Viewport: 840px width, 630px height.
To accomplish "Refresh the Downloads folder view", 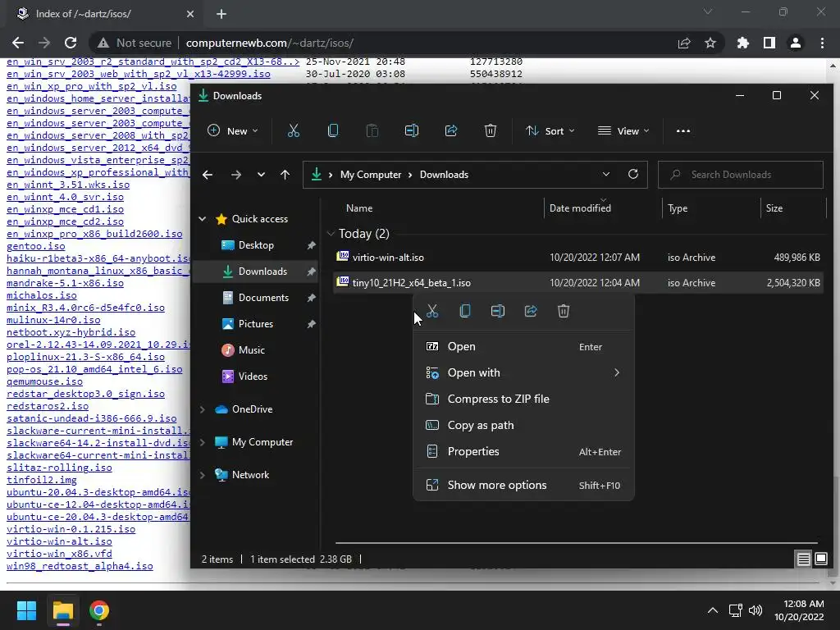I will (x=633, y=174).
